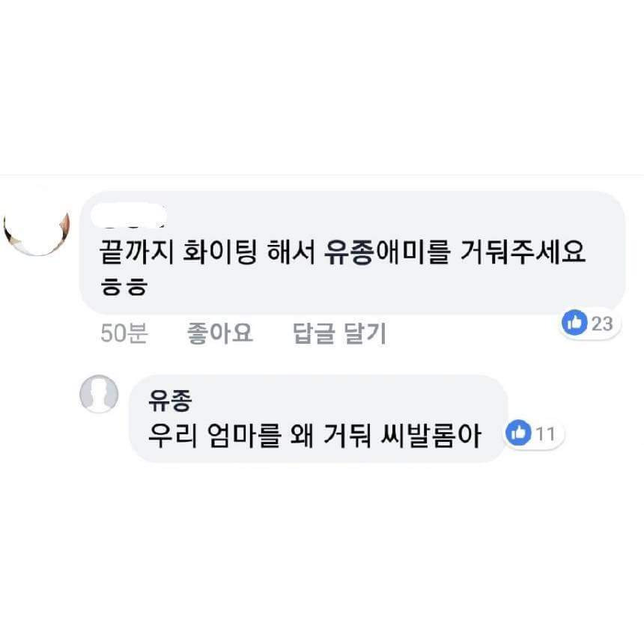Screen dimensions: 644x644
Task: Open the 11 reactions count
Action: (x=545, y=433)
